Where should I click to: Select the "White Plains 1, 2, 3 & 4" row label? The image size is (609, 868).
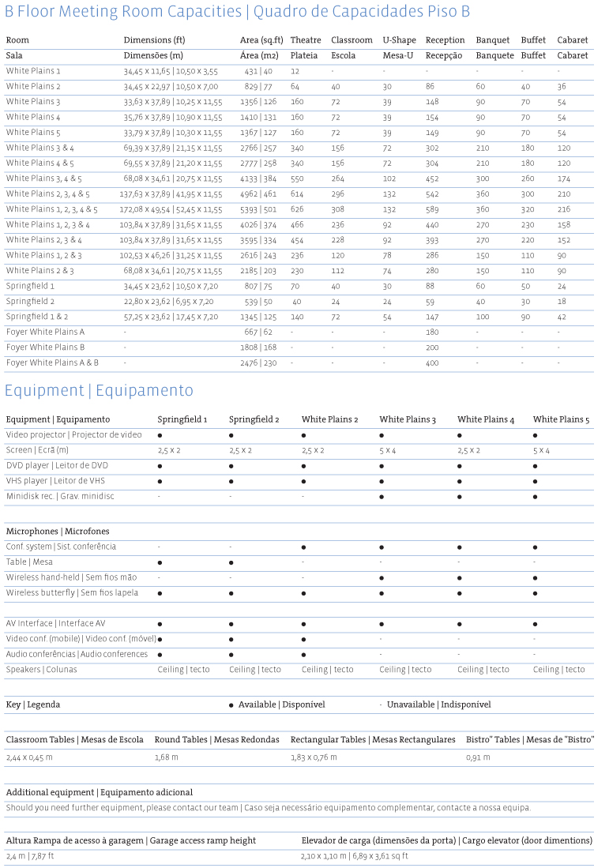[47, 225]
